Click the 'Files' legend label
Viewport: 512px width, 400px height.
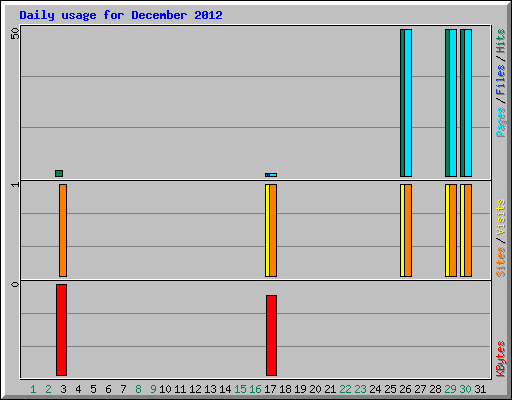[x=500, y=80]
